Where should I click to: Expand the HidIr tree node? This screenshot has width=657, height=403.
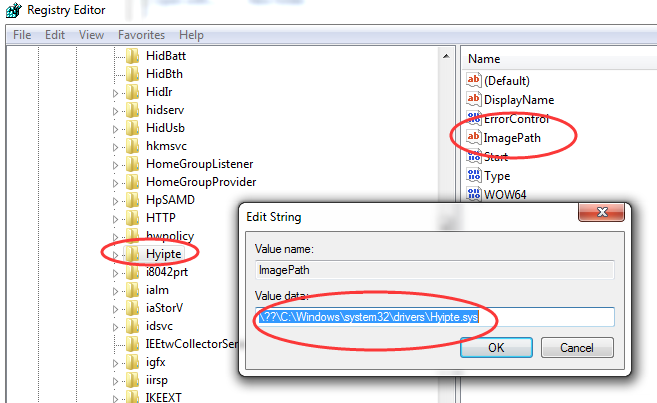click(116, 93)
